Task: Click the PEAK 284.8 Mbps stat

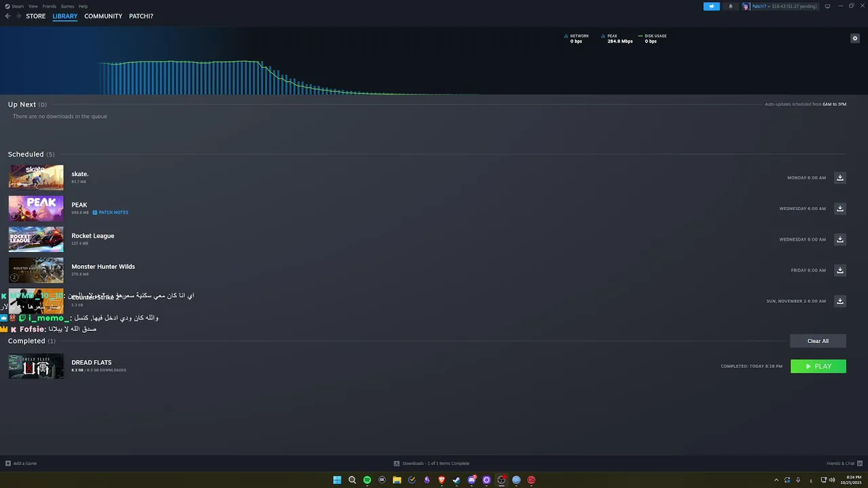Action: [617, 39]
